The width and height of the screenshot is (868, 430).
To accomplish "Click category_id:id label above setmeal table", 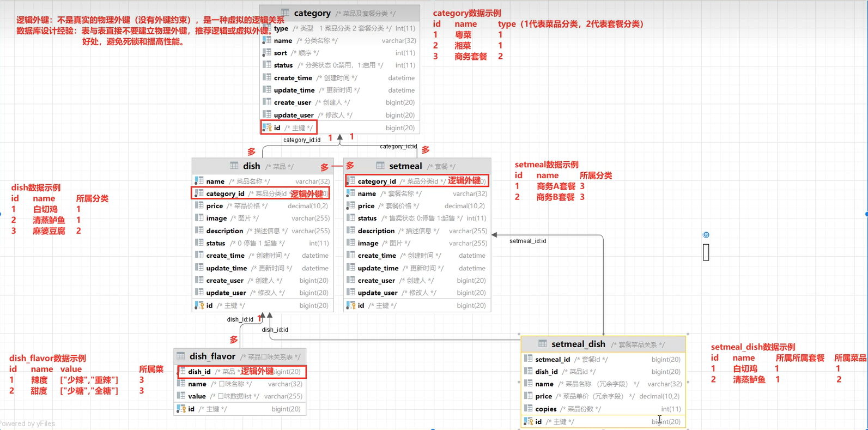I will coord(398,147).
